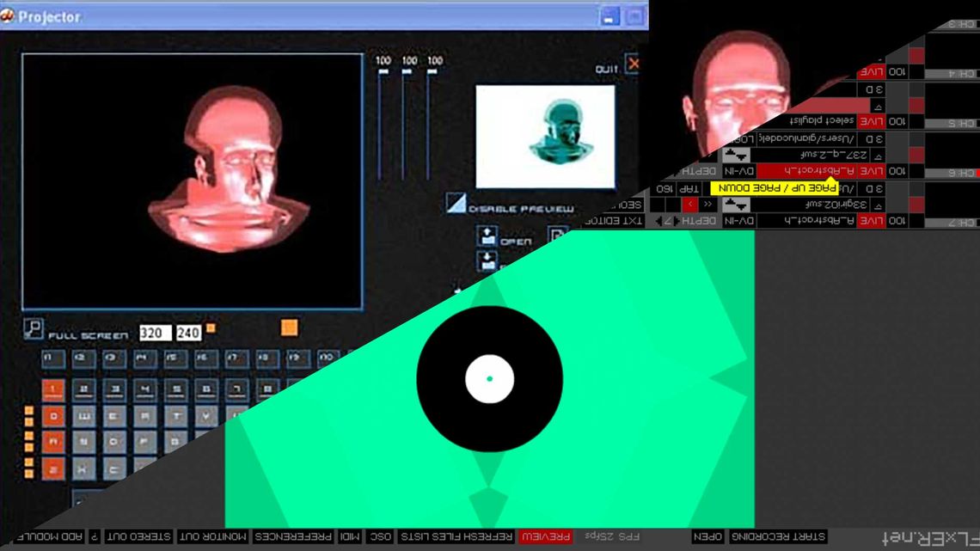Select the F5 function key pad
The image size is (980, 551).
tap(175, 358)
